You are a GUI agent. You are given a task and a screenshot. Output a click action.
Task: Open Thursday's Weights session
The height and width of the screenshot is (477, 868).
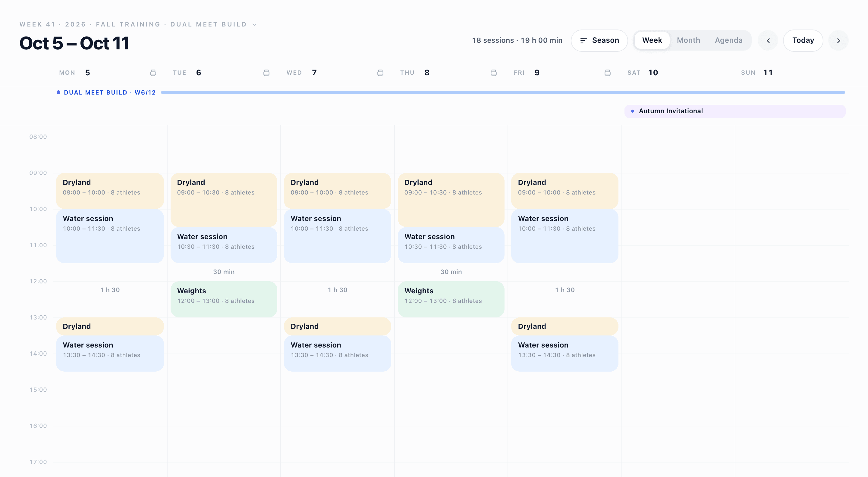[451, 299]
